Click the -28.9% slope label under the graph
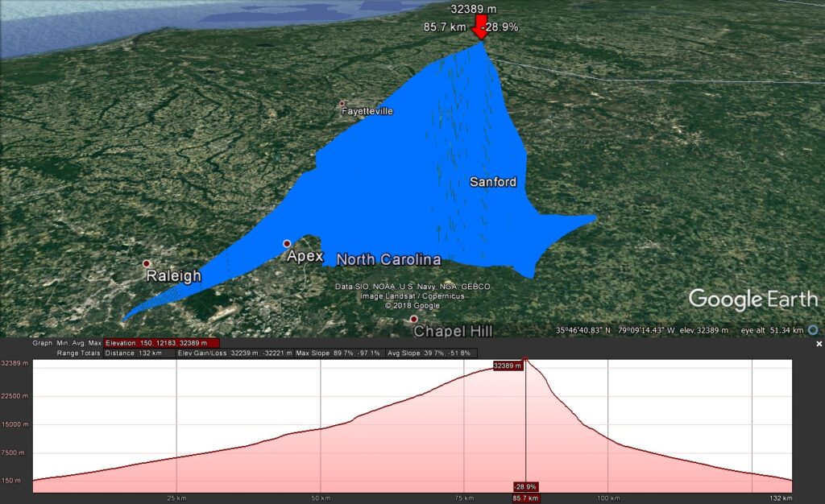 coord(526,487)
